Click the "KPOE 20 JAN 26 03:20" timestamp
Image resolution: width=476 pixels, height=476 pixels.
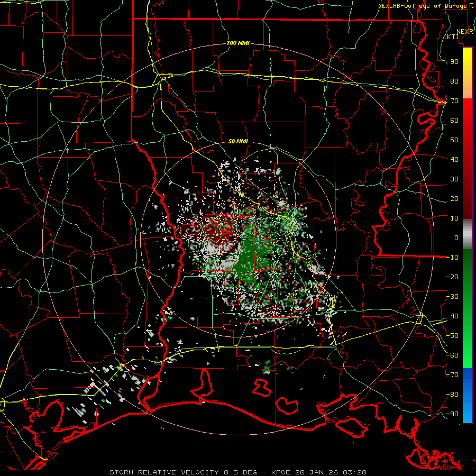pyautogui.click(x=319, y=472)
